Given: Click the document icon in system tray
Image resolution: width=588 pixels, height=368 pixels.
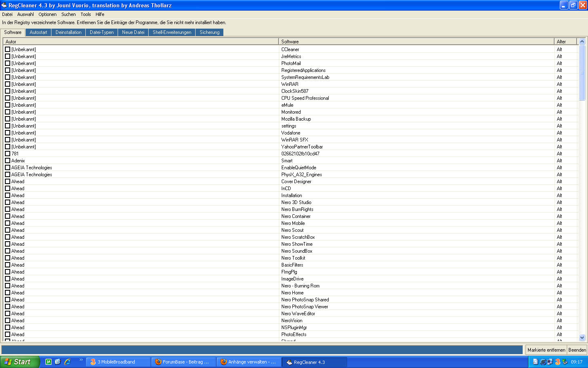Looking at the screenshot, I should [535, 362].
